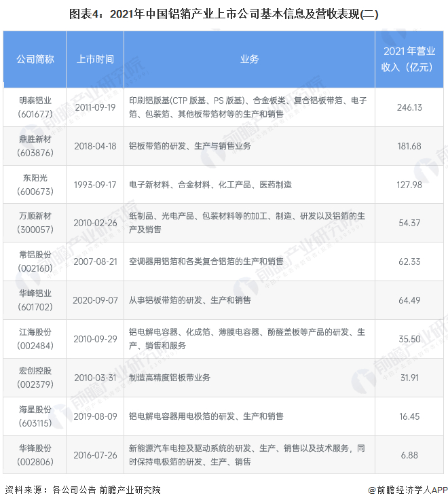
Task: Click company cell 东阳光 (600673)
Action: click(35, 185)
